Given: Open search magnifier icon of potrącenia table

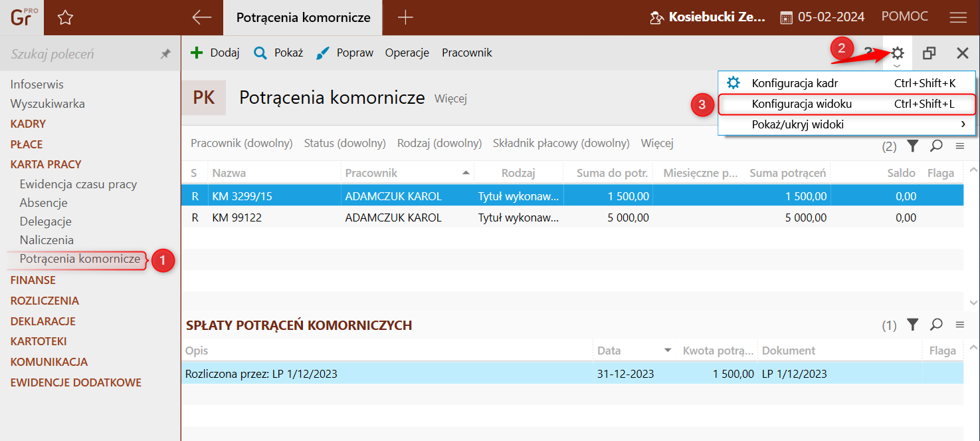Looking at the screenshot, I should (937, 145).
